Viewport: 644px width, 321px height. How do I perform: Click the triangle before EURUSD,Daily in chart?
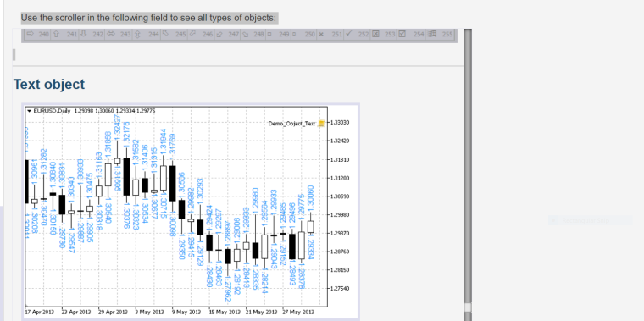click(x=29, y=111)
